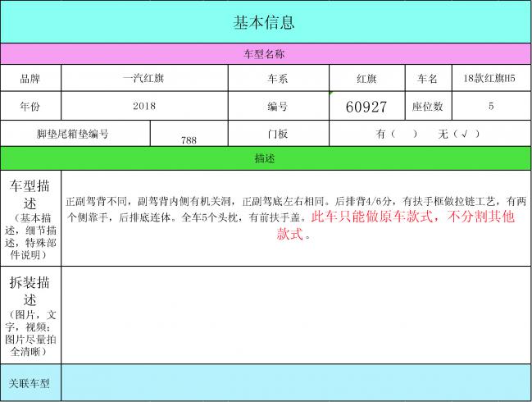The height and width of the screenshot is (402, 532).
Task: Select the seat count value 5
Action: pos(492,106)
